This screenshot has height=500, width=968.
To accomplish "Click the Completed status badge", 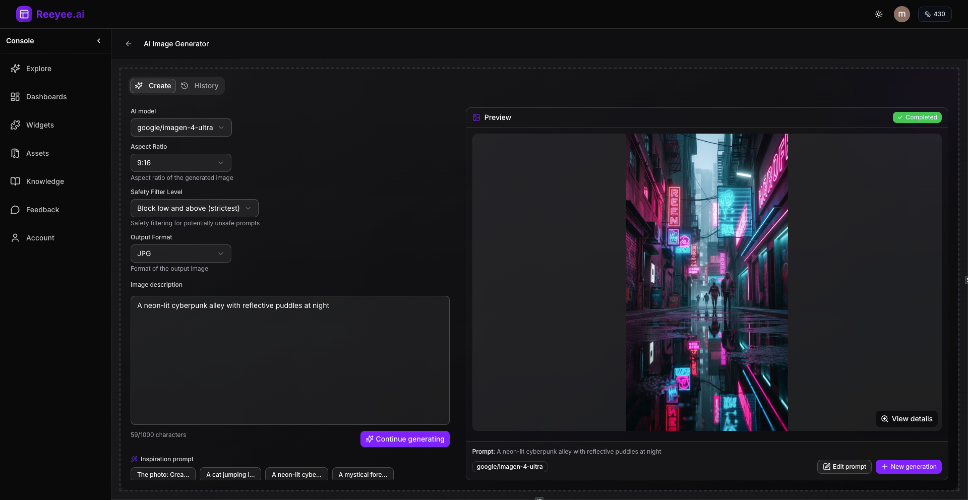I will 917,117.
